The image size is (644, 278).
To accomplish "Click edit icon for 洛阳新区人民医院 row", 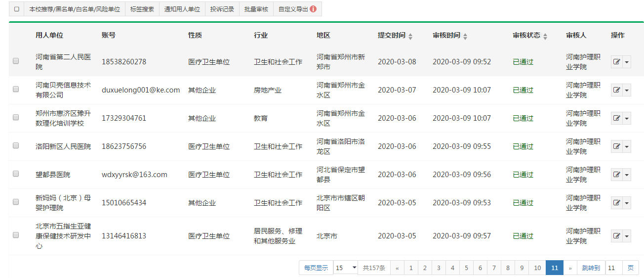I will pyautogui.click(x=616, y=146).
